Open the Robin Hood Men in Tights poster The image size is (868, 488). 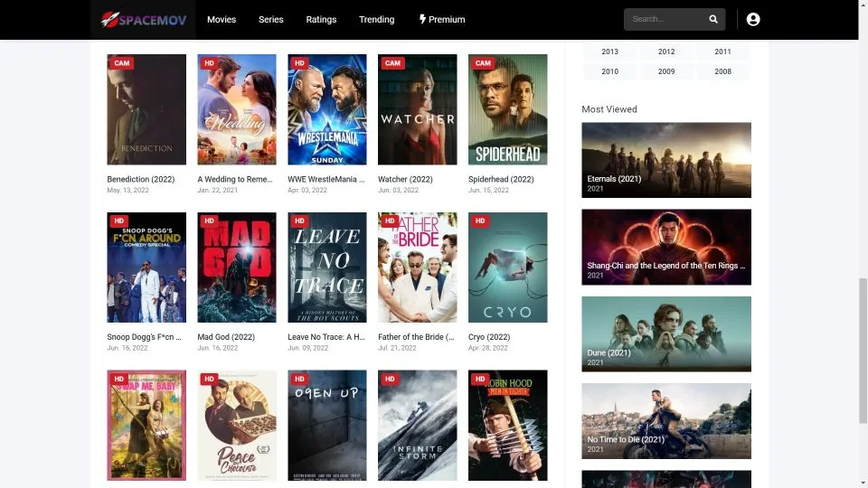point(507,426)
